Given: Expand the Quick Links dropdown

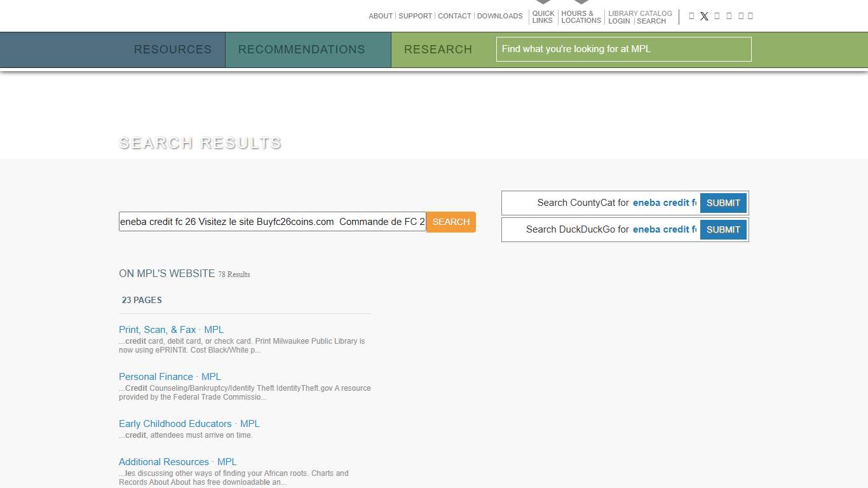Looking at the screenshot, I should click(x=543, y=17).
